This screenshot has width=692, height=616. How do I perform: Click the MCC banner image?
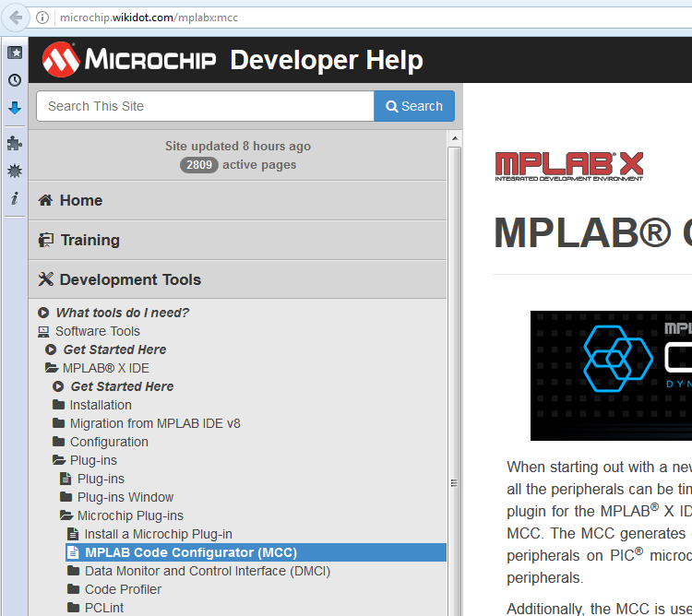(611, 375)
